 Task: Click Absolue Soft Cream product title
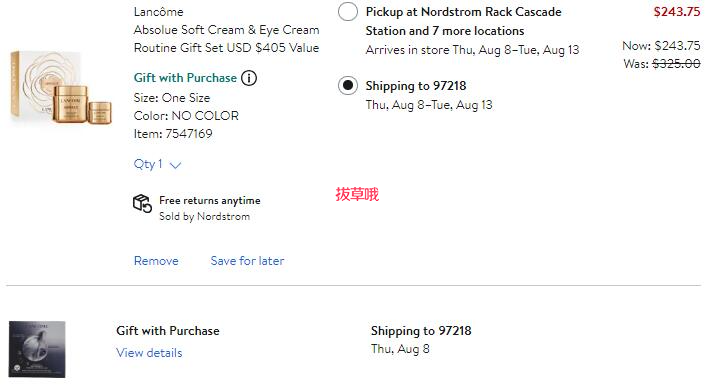226,39
